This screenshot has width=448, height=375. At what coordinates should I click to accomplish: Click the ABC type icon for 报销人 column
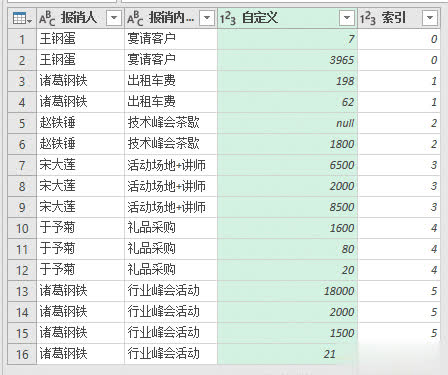(47, 18)
